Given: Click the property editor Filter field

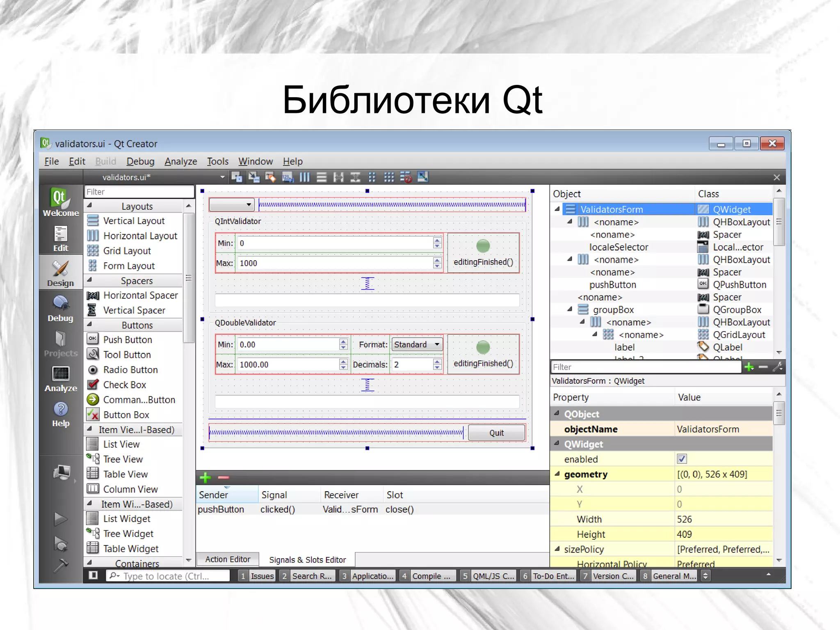Looking at the screenshot, I should (x=646, y=367).
